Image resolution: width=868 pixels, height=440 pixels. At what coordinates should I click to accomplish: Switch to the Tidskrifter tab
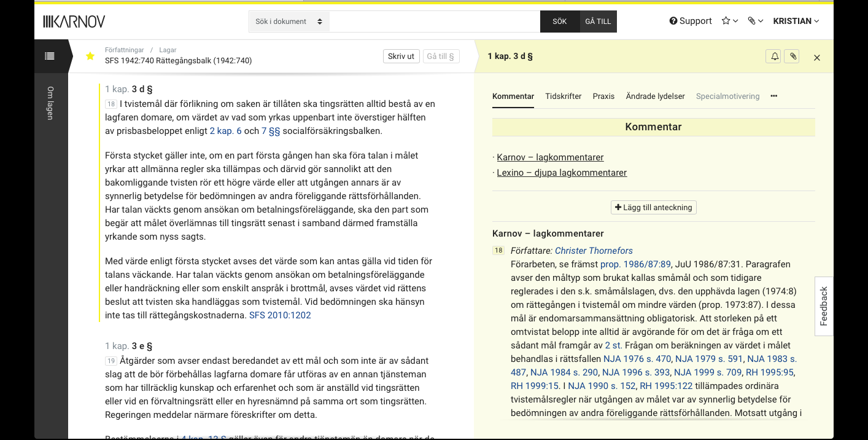pyautogui.click(x=564, y=96)
